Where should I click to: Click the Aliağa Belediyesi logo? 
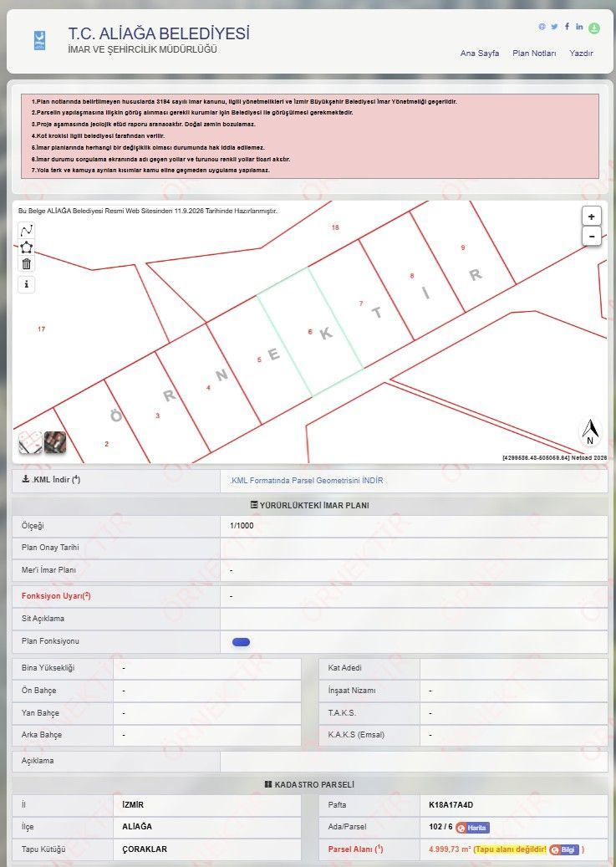pyautogui.click(x=40, y=41)
